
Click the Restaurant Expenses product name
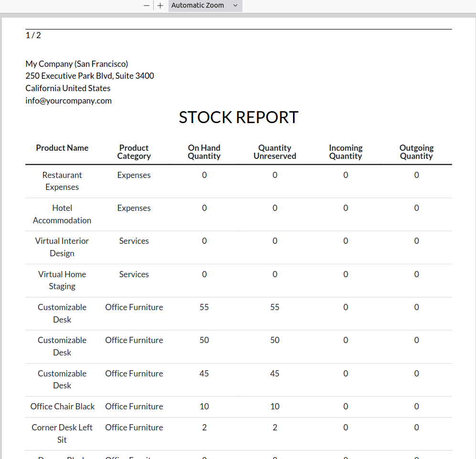[x=62, y=181]
